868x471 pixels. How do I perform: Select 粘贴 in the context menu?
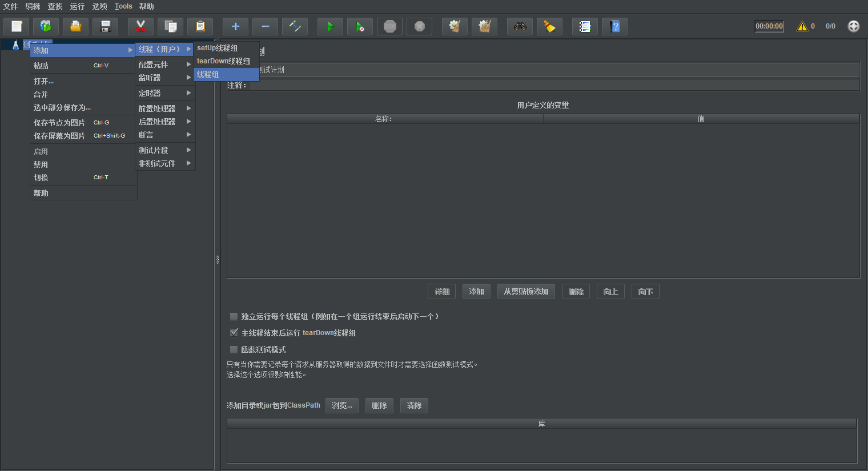[x=83, y=66]
